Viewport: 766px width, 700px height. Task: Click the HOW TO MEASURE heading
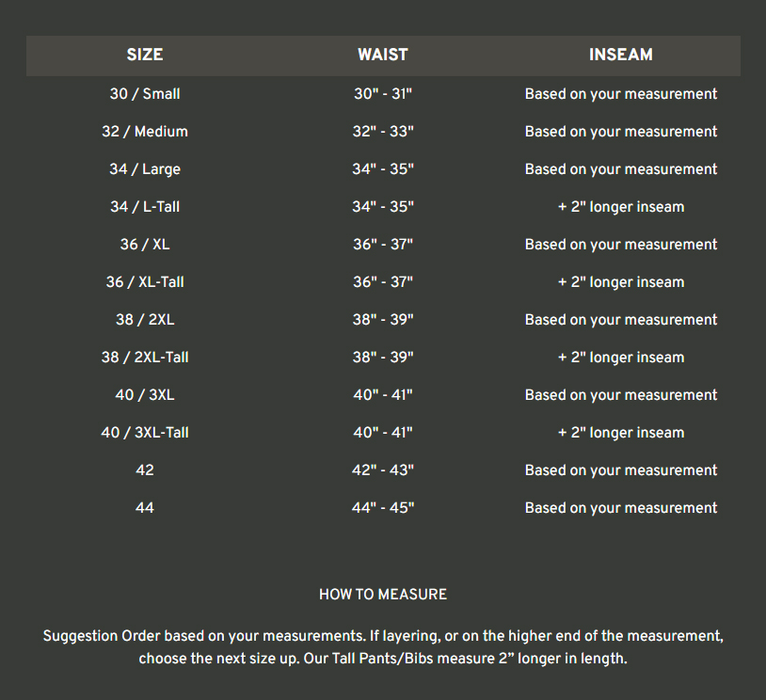(383, 595)
